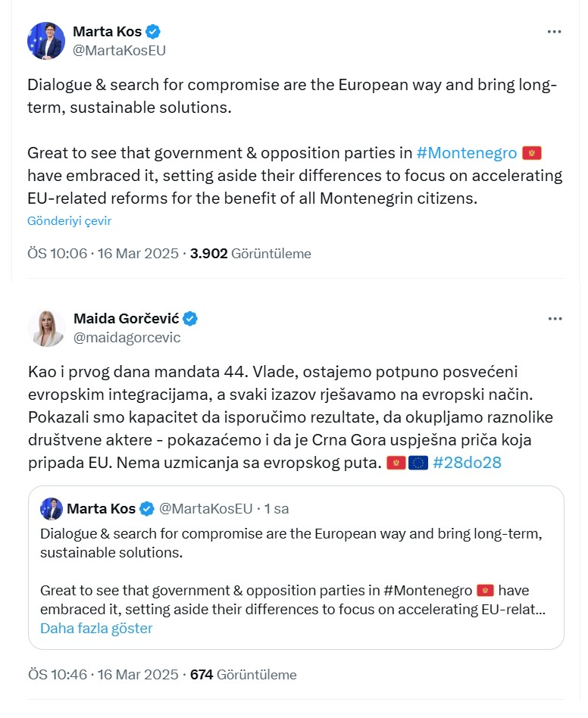The width and height of the screenshot is (588, 718).
Task: Click the ÖS 10:06 post timestamp
Action: pyautogui.click(x=103, y=254)
